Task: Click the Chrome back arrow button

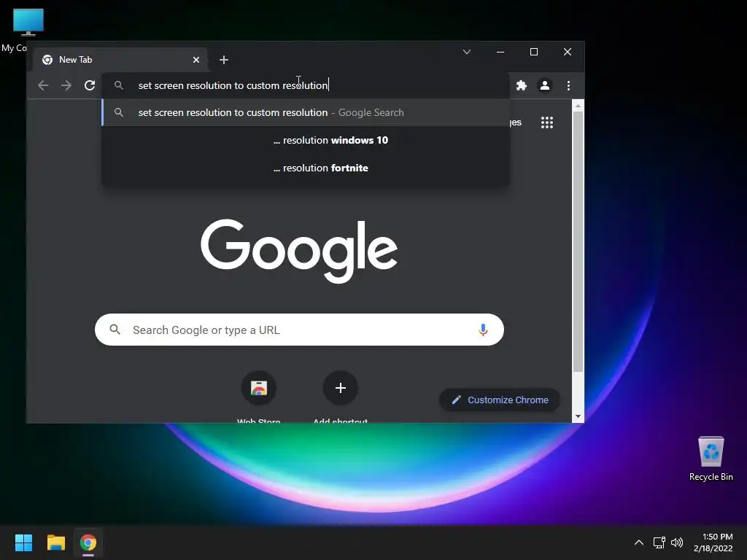Action: [x=43, y=85]
